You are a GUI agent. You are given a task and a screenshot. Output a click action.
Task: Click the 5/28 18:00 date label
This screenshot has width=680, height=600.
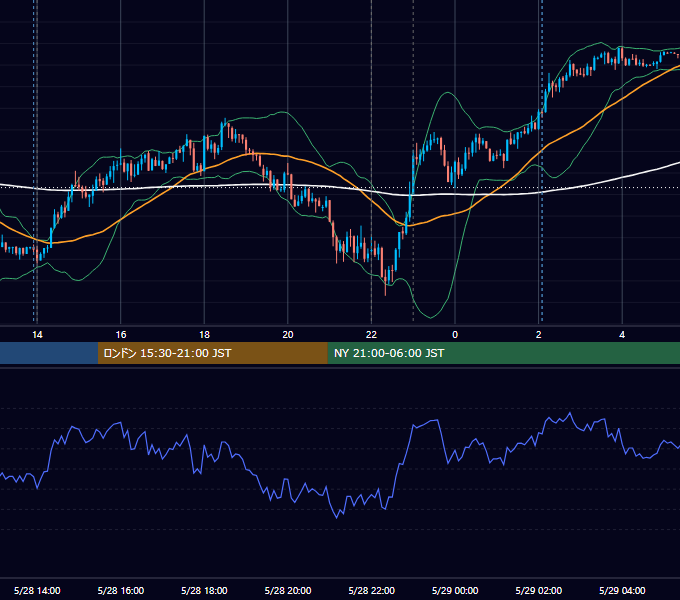tap(204, 590)
